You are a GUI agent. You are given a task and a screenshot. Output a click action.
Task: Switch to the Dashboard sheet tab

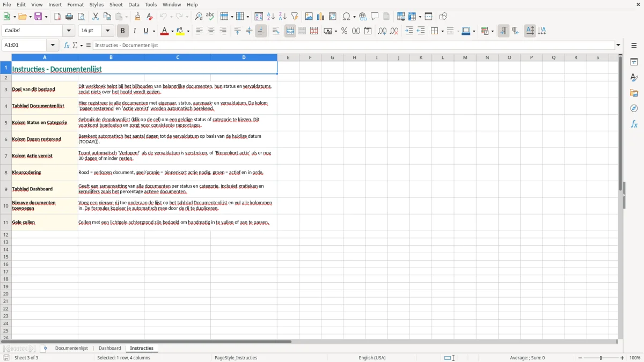coord(110,349)
